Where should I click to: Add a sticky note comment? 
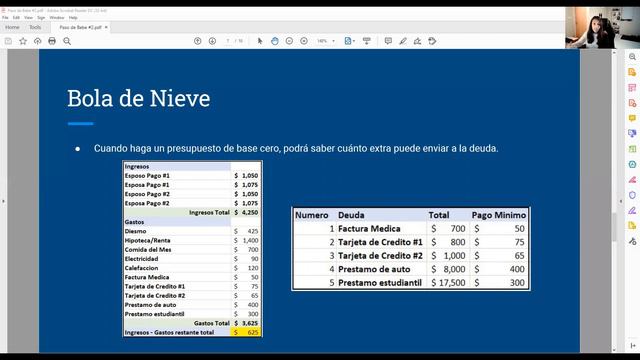[388, 41]
